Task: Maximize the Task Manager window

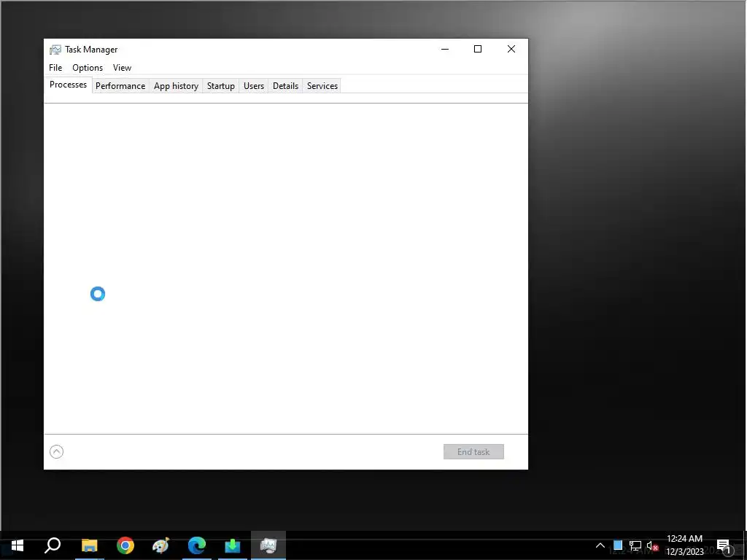Action: pyautogui.click(x=478, y=49)
